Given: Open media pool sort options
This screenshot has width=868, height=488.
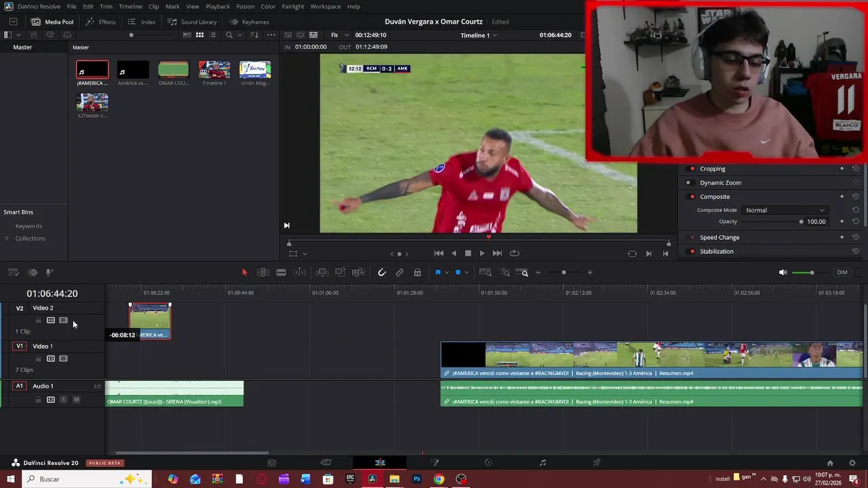Looking at the screenshot, I should (x=254, y=35).
